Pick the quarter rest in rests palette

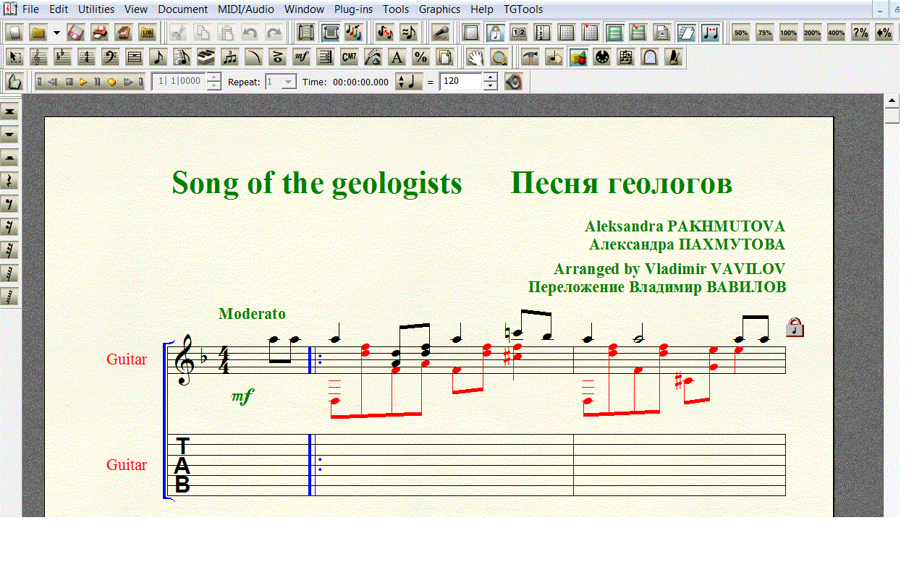click(10, 181)
